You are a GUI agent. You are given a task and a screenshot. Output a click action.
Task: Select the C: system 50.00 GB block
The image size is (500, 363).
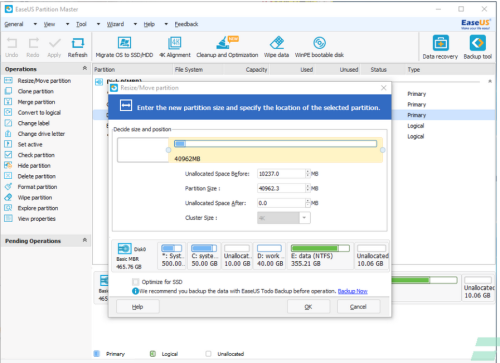(x=204, y=256)
